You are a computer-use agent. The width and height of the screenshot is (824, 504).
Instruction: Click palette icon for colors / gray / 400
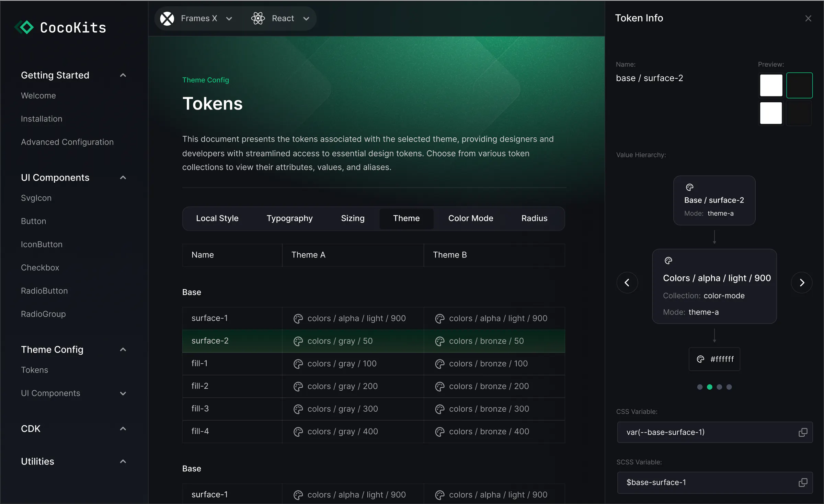pyautogui.click(x=298, y=432)
